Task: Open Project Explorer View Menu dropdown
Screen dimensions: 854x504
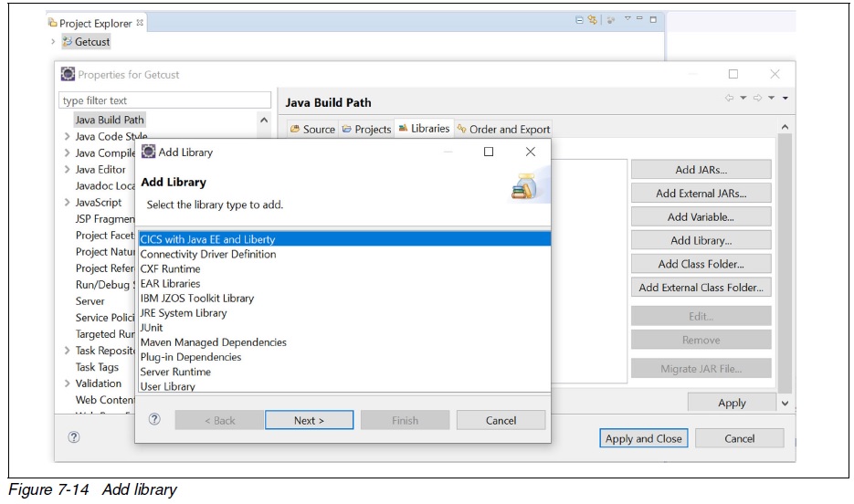Action: point(627,20)
